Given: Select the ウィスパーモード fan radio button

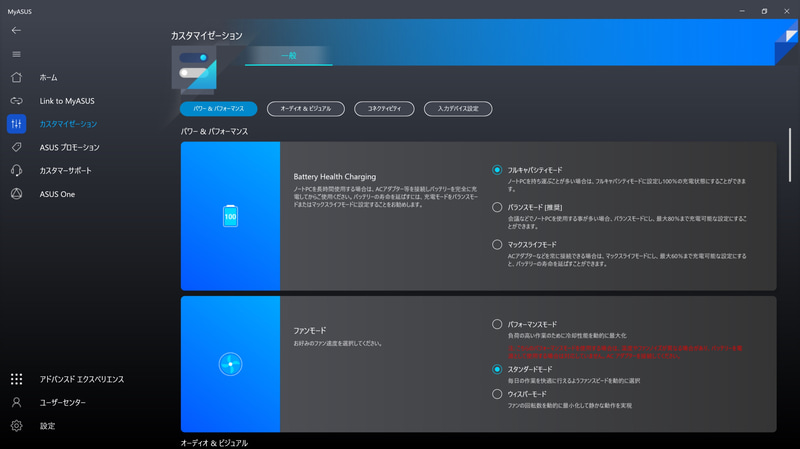Looking at the screenshot, I should (497, 394).
